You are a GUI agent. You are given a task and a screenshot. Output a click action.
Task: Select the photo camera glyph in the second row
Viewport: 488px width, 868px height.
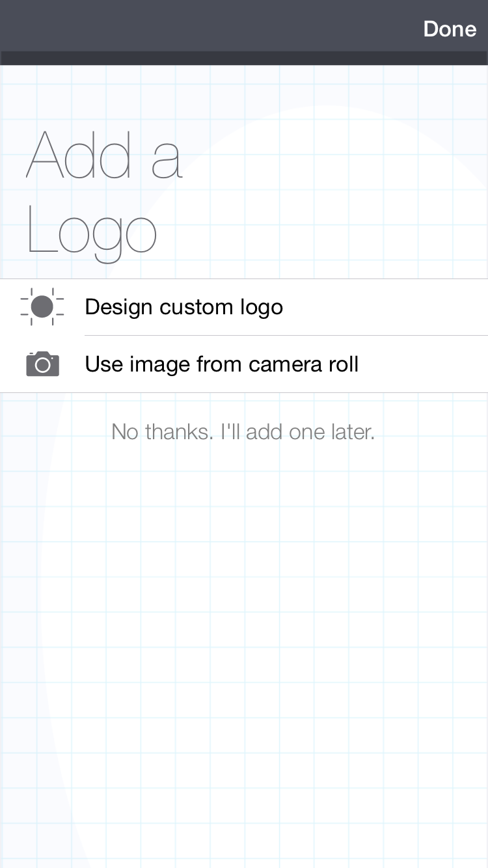42,364
